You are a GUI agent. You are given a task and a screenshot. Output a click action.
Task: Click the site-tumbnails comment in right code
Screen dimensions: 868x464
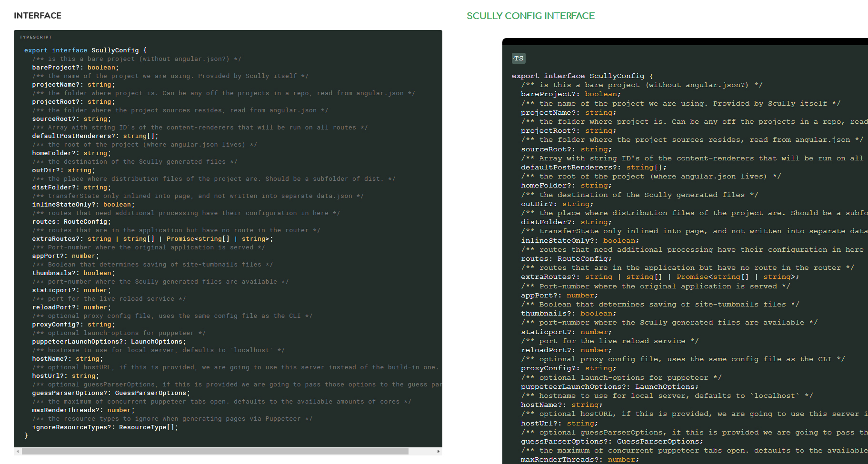pos(660,305)
